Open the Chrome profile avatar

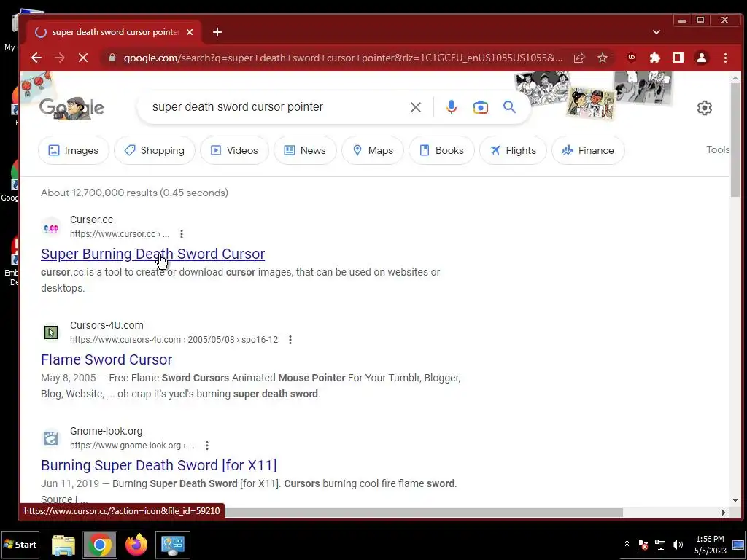[x=702, y=58]
